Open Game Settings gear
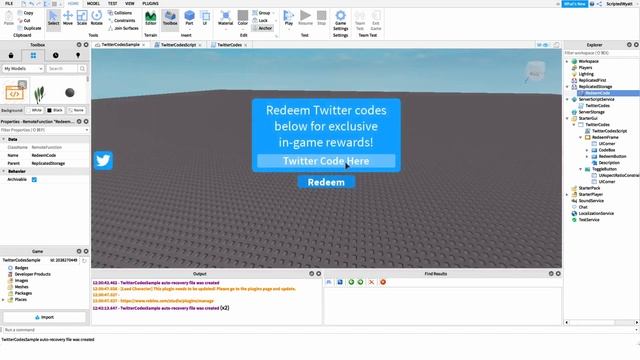The height and width of the screenshot is (360, 640). [340, 20]
